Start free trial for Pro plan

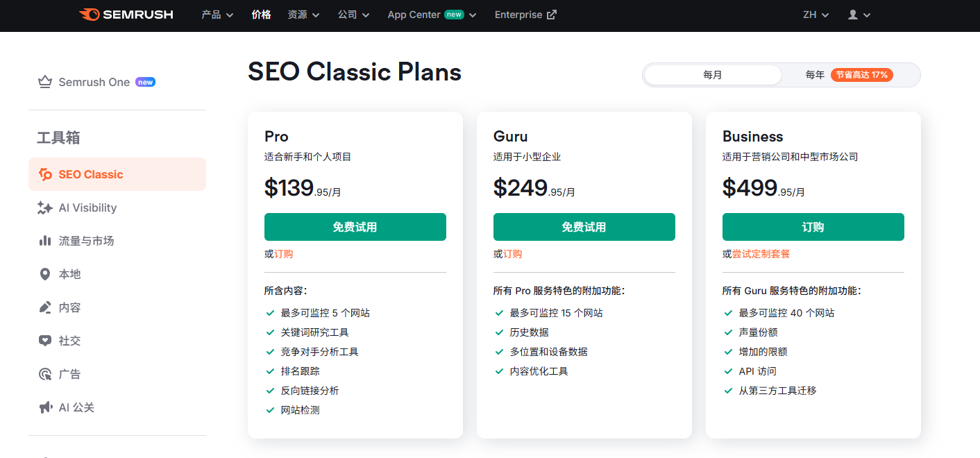point(355,227)
